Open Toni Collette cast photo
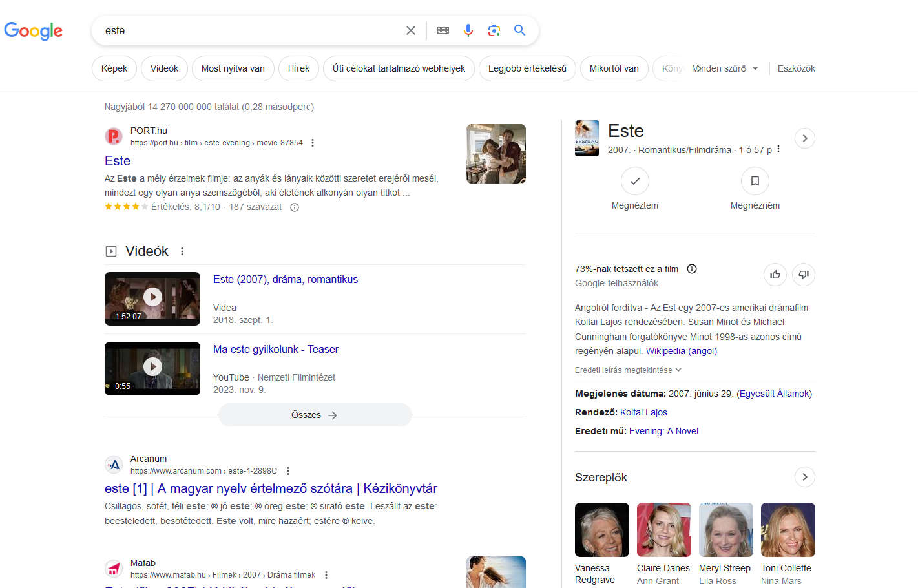 (788, 530)
